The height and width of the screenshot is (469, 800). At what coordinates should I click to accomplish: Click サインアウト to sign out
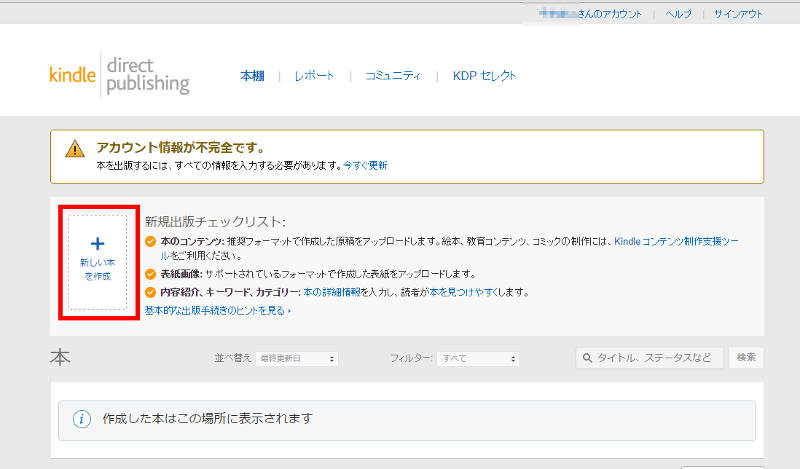[738, 14]
